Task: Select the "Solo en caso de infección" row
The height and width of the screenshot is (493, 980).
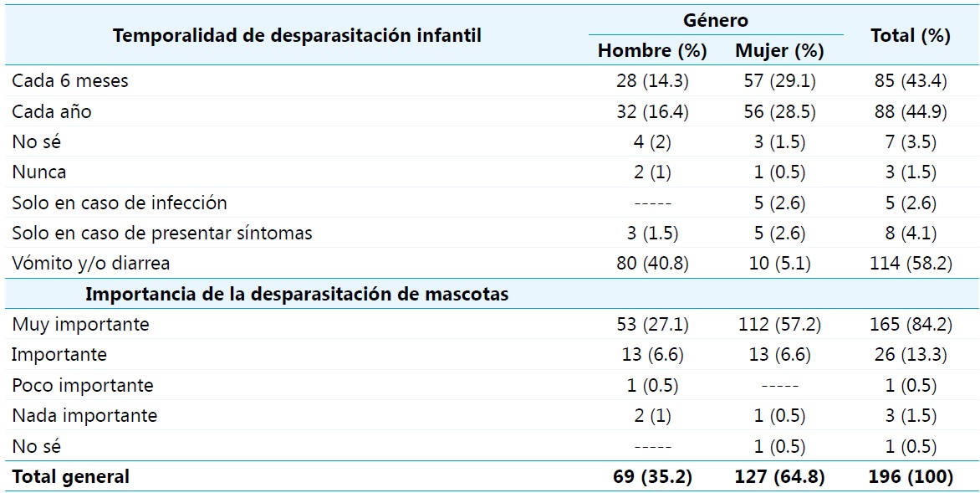Action: coord(119,203)
